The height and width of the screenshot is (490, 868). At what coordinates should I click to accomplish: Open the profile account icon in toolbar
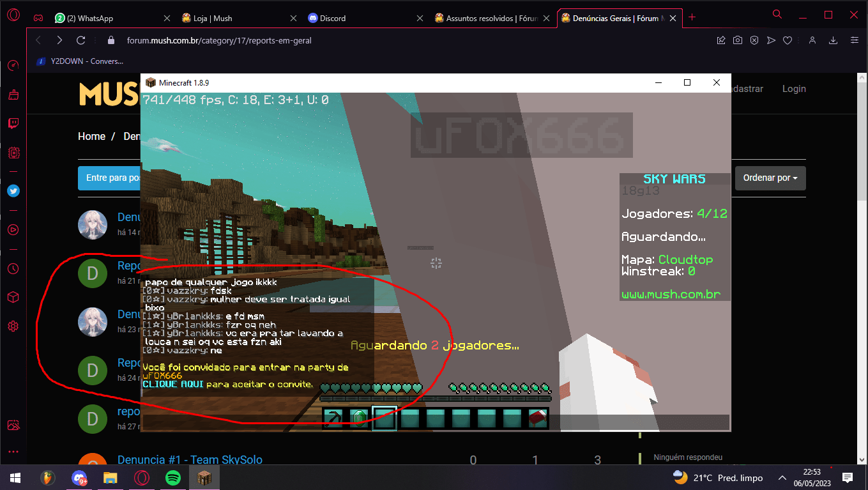pyautogui.click(x=812, y=40)
